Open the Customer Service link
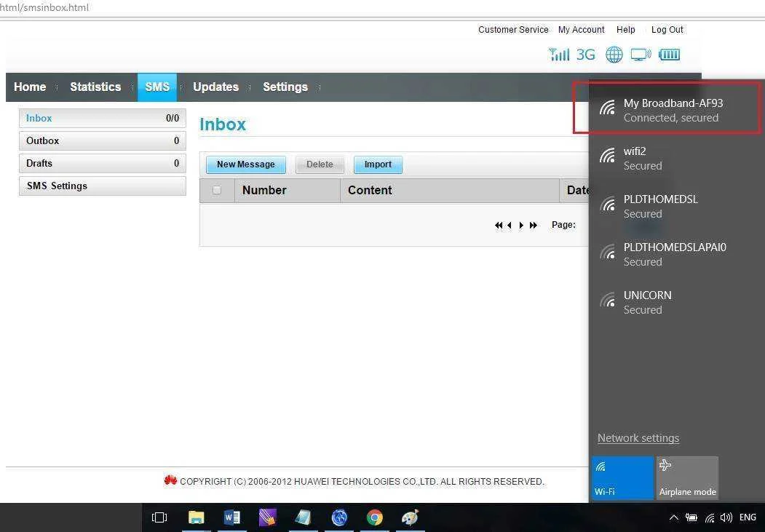Image resolution: width=765 pixels, height=532 pixels. tap(513, 30)
